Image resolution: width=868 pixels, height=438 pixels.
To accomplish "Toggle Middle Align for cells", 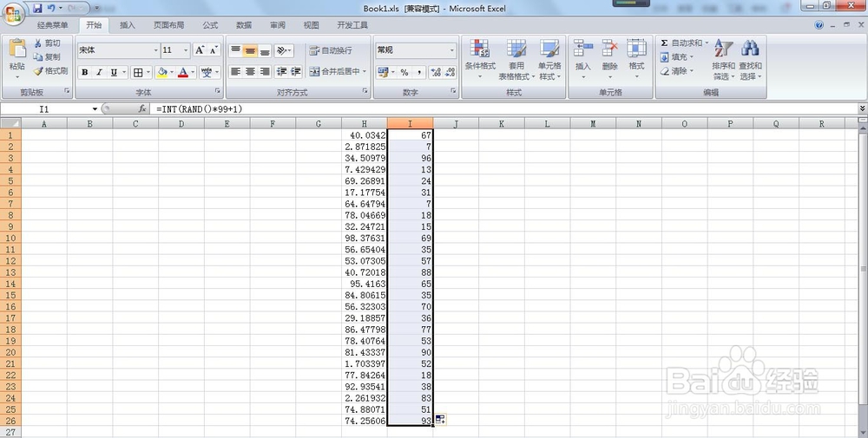I will tap(250, 50).
